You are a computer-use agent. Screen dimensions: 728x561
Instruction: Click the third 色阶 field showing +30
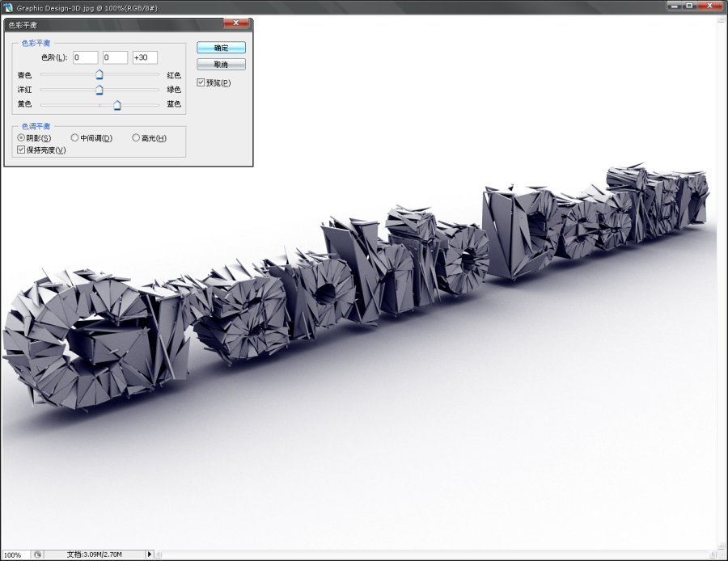(145, 57)
